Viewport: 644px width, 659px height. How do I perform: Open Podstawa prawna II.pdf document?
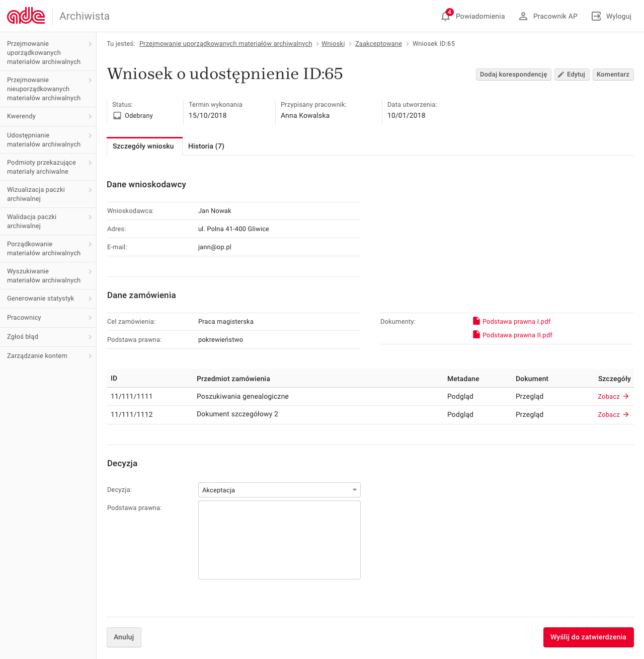[517, 335]
